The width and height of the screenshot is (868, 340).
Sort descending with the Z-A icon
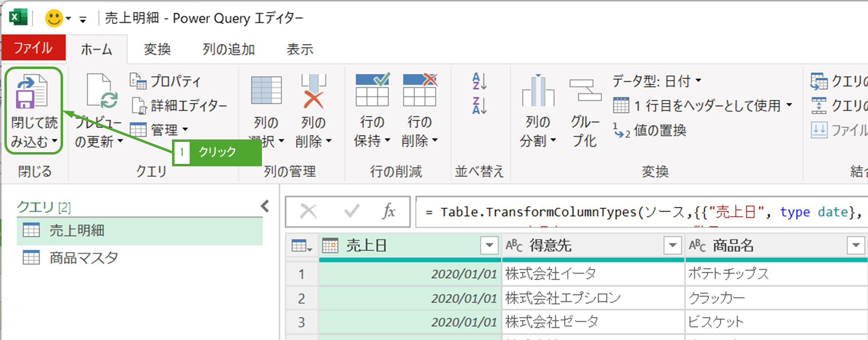[479, 105]
